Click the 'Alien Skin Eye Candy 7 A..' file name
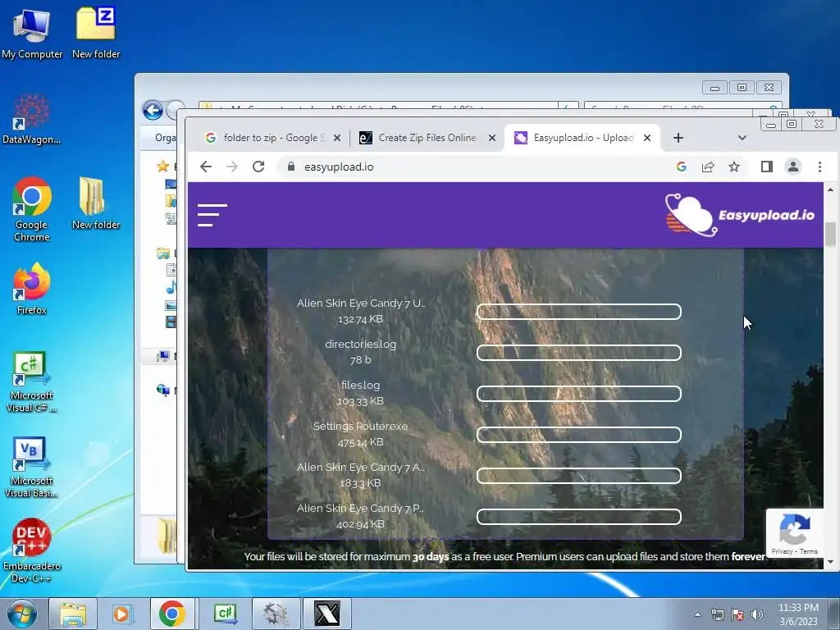Screen dimensions: 840x630 click(x=361, y=467)
